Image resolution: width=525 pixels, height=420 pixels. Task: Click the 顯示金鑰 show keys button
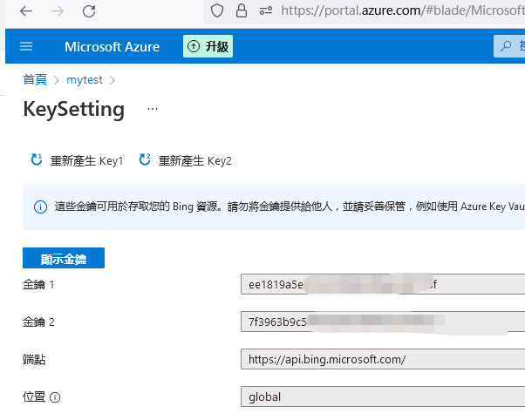64,258
